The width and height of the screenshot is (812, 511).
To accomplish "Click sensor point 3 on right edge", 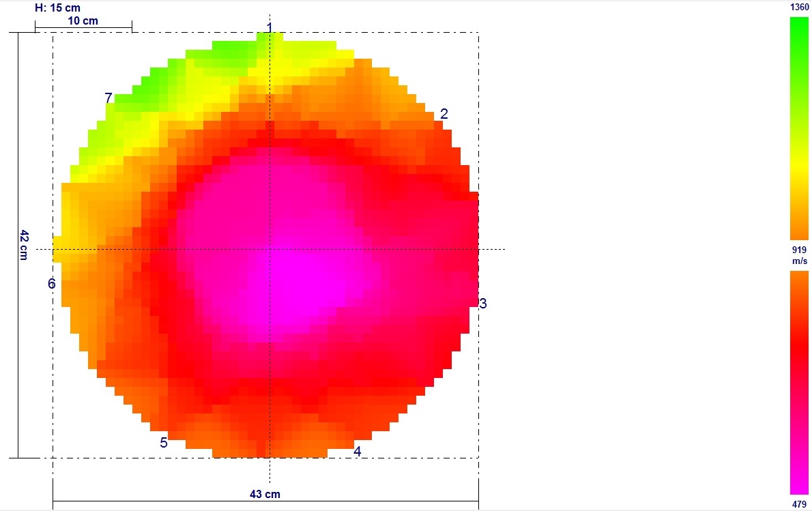I will [x=483, y=304].
